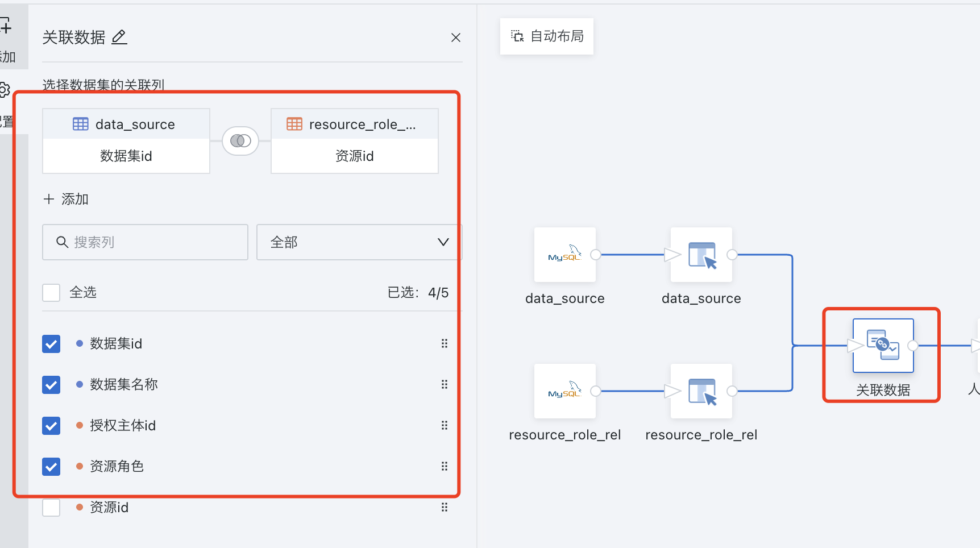Select the data_source MySQL input node
This screenshot has height=548, width=980.
[564, 255]
